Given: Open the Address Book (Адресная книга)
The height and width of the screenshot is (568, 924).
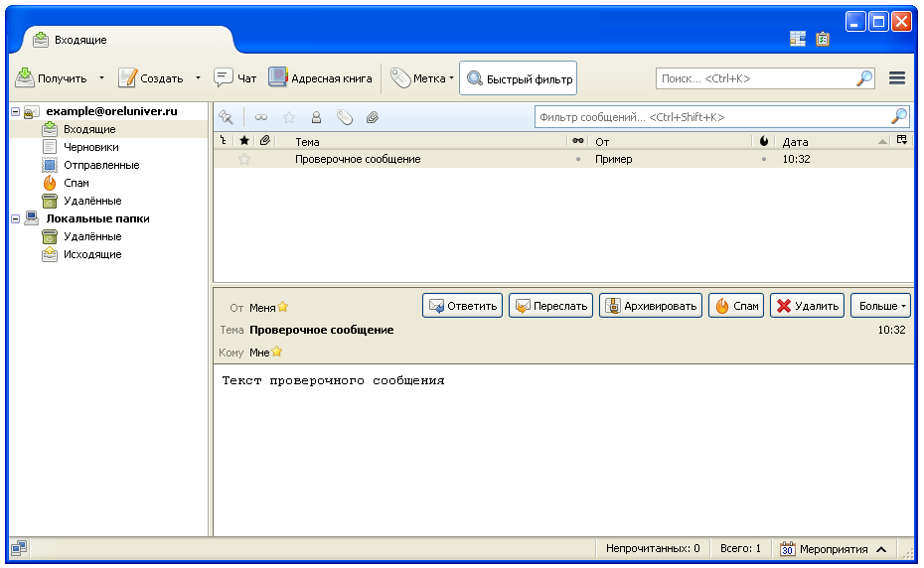Looking at the screenshot, I should (x=320, y=78).
